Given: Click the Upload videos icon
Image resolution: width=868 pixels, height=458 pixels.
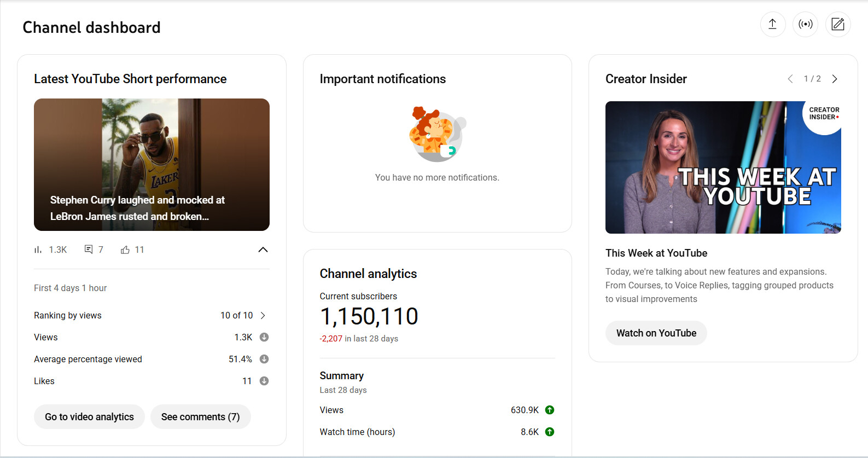Looking at the screenshot, I should coord(772,24).
